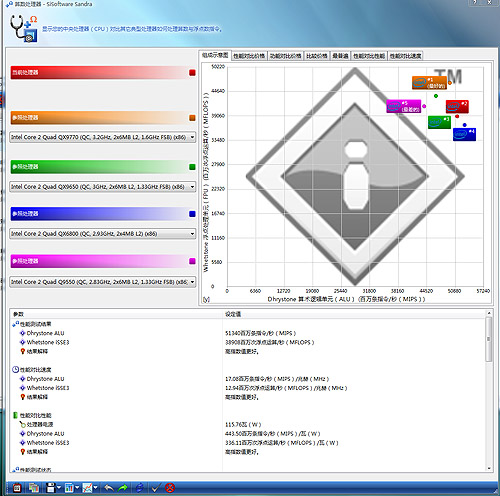Toggle the blue reference processor color square
The height and width of the screenshot is (496, 500).
pyautogui.click(x=192, y=214)
